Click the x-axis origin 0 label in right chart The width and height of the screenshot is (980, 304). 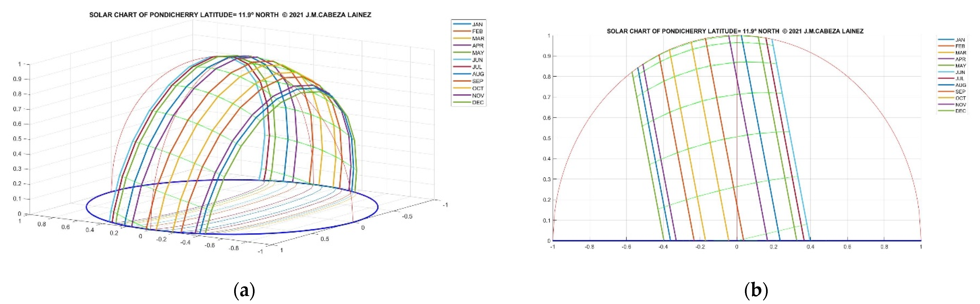coord(736,247)
